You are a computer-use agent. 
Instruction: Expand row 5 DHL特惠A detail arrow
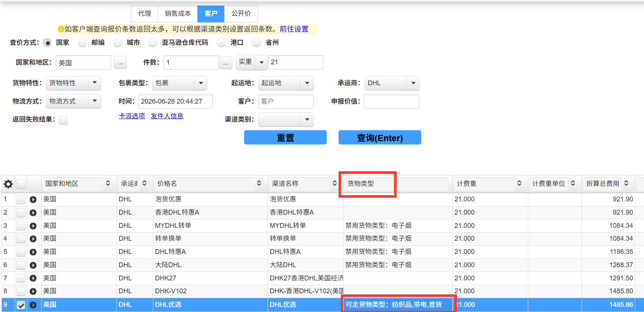coord(33,252)
